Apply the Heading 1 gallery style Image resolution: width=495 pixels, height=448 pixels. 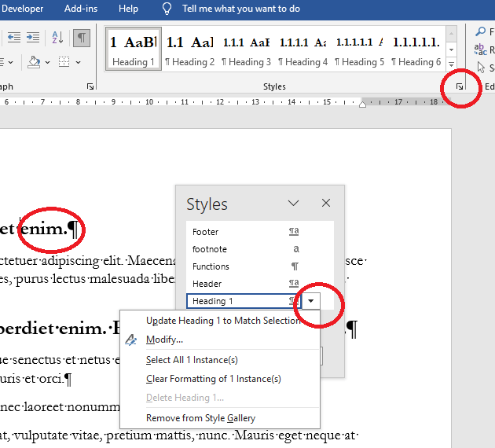tap(134, 49)
